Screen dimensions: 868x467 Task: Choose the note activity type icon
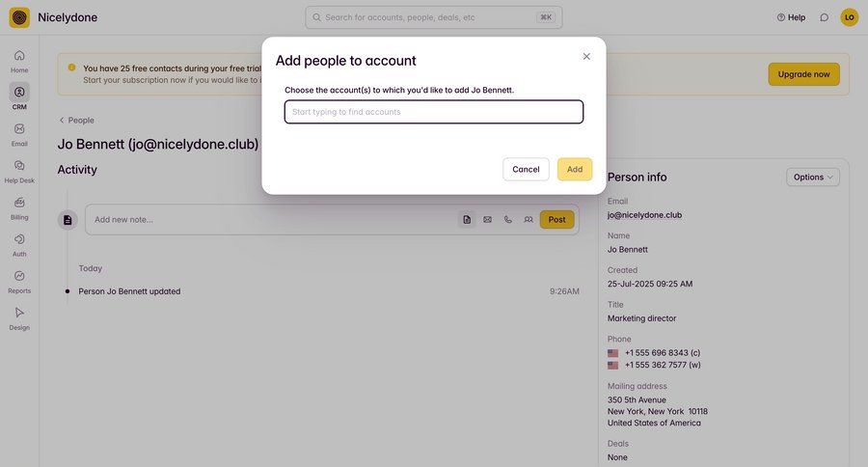click(x=467, y=220)
